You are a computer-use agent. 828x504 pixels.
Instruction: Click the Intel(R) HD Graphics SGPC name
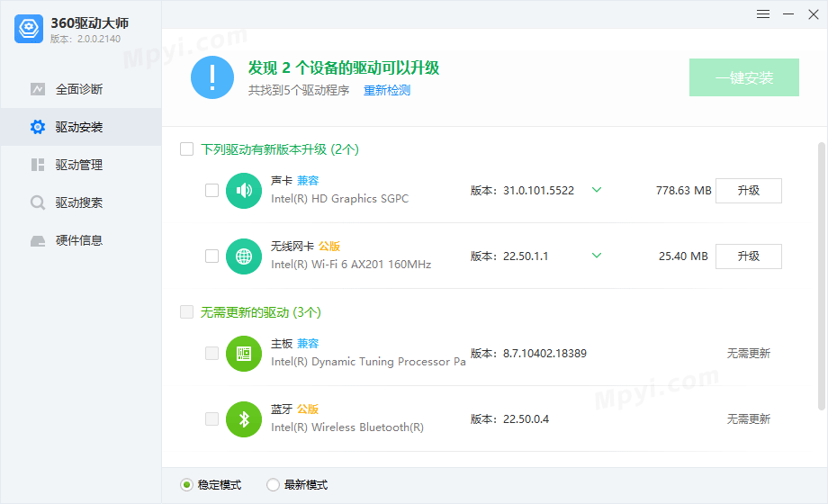pos(340,199)
